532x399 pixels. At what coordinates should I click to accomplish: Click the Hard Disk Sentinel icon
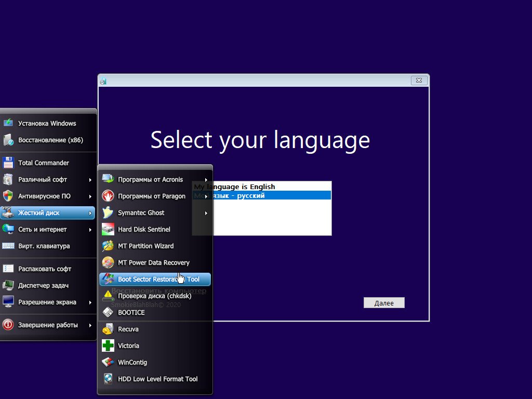point(108,229)
